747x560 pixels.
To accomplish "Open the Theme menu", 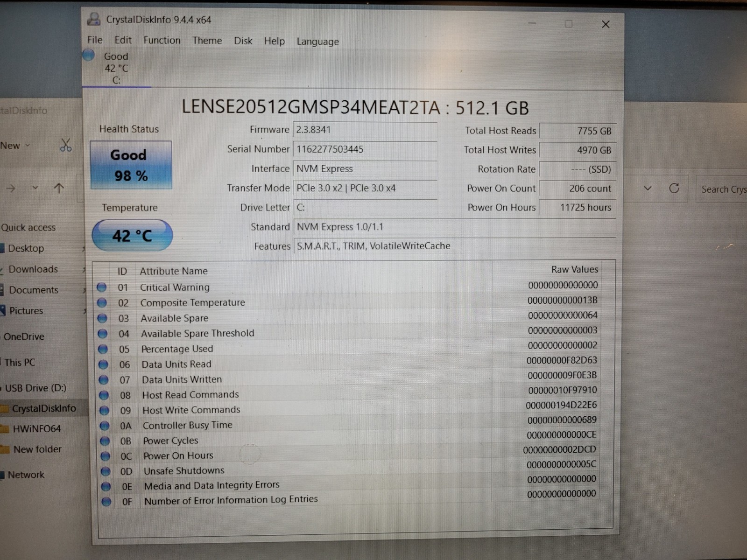I will 207,41.
